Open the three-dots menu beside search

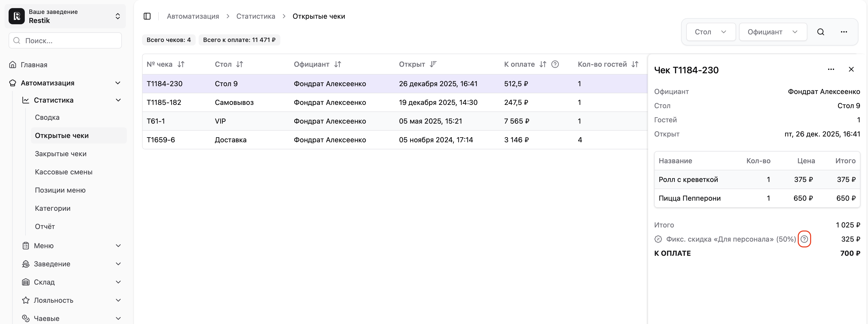click(x=843, y=32)
